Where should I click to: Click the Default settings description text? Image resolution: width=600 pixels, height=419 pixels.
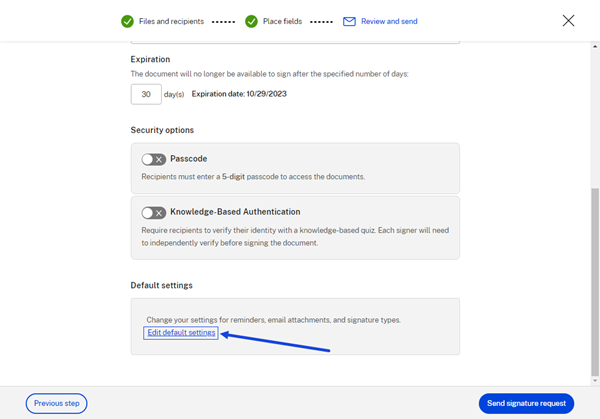[274, 320]
